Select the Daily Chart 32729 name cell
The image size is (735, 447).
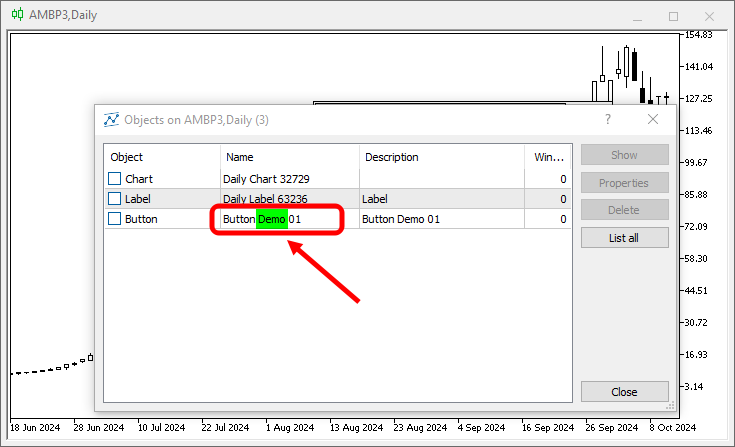[290, 179]
